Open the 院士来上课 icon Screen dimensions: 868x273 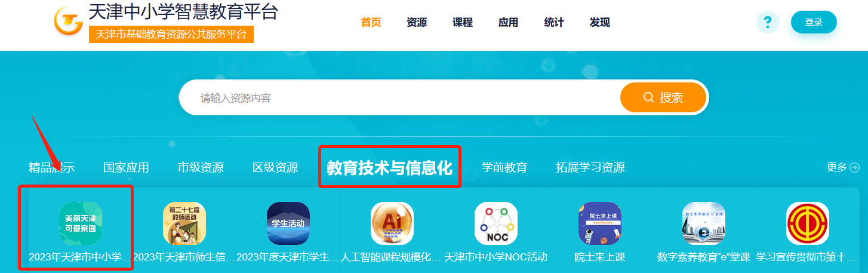tap(600, 223)
